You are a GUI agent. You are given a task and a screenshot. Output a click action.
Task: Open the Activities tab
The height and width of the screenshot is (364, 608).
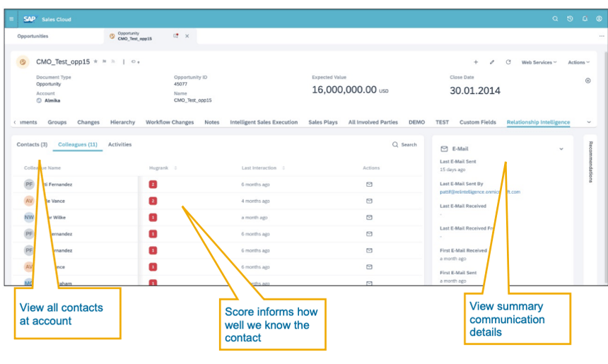[119, 144]
